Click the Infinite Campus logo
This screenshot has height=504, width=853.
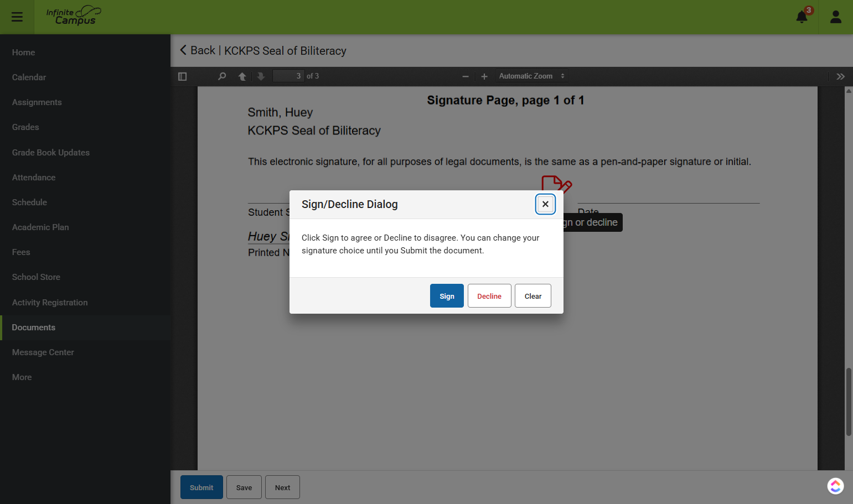pos(74,16)
